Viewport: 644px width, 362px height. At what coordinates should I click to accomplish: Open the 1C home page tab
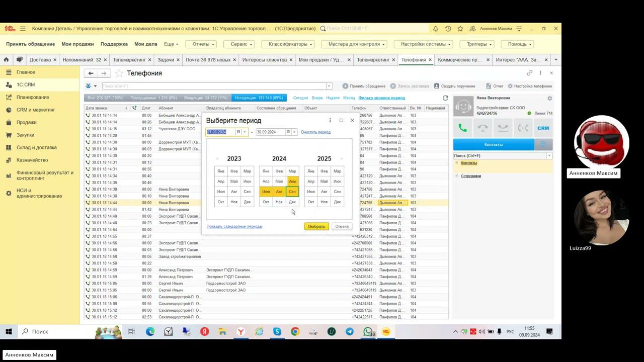tap(6, 60)
